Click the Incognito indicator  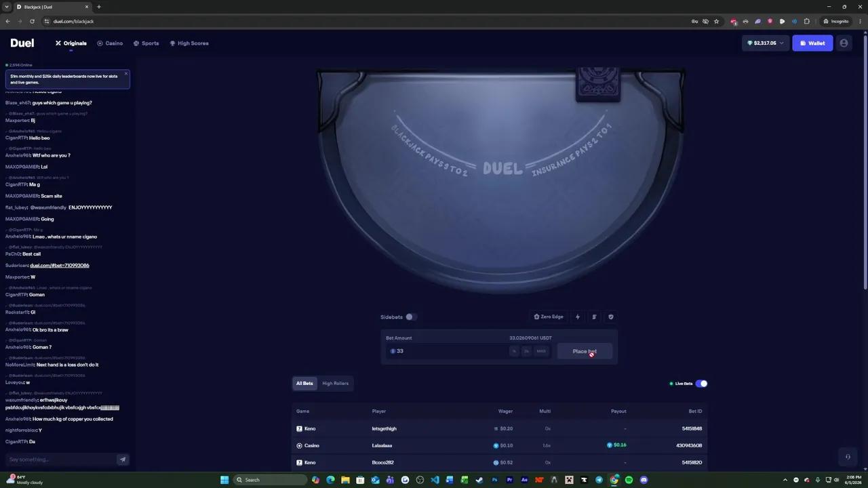[836, 21]
